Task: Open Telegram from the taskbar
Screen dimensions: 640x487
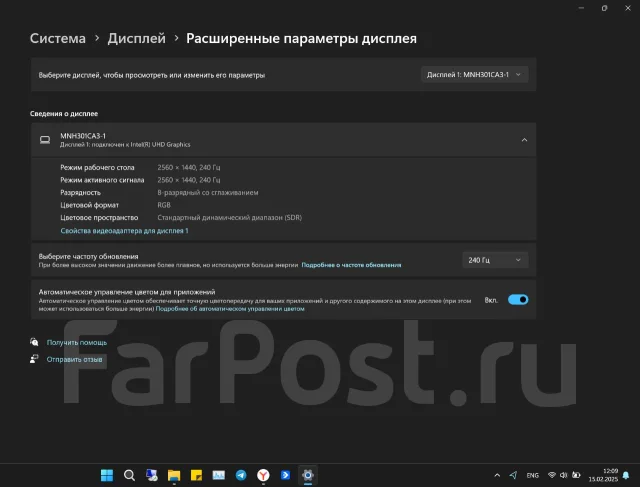Action: 241,475
